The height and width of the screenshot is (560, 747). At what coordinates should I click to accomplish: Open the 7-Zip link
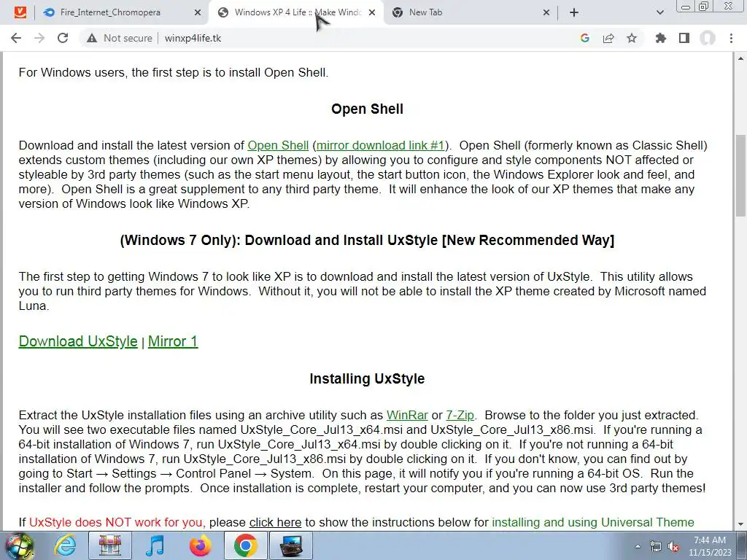click(x=460, y=415)
